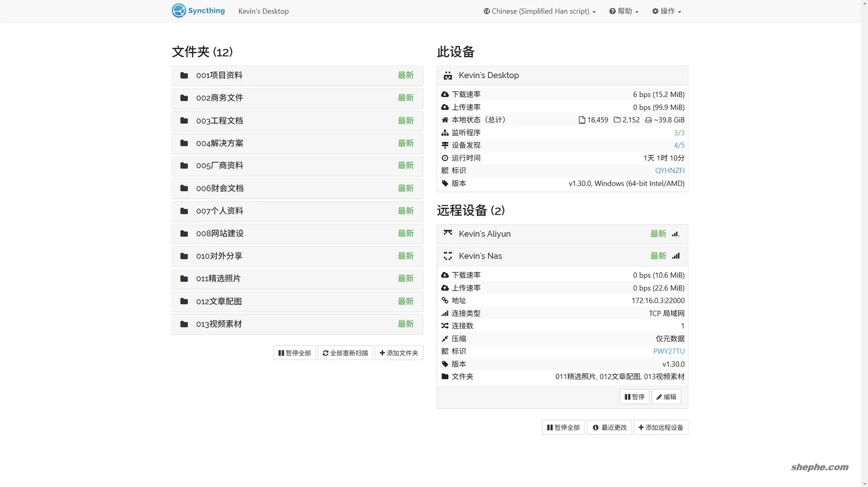Screen dimensions: 868x487
Task: Click the signal strength icon for Kevin's Nas
Action: pos(675,256)
